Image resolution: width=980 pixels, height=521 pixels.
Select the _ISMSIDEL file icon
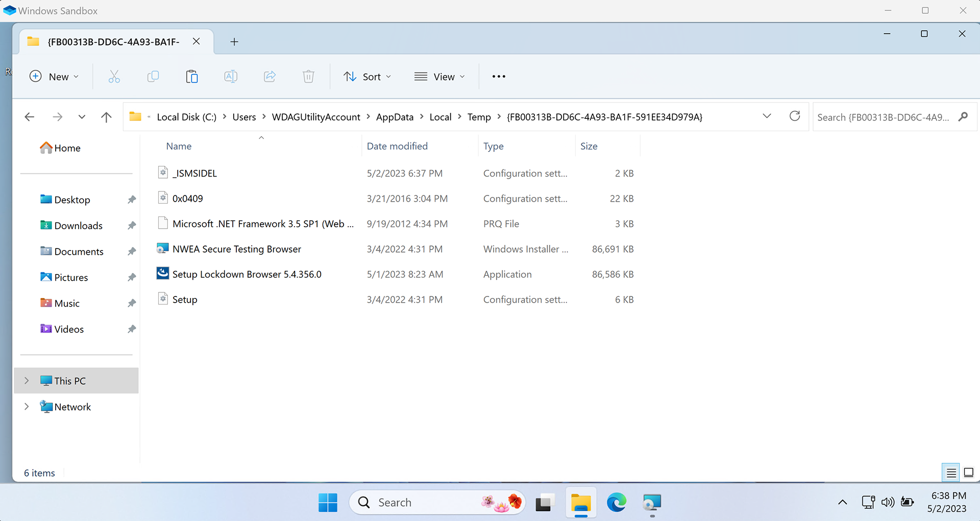163,172
